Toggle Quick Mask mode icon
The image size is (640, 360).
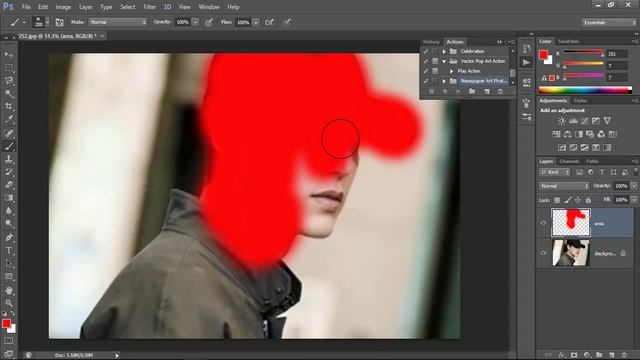pos(9,340)
